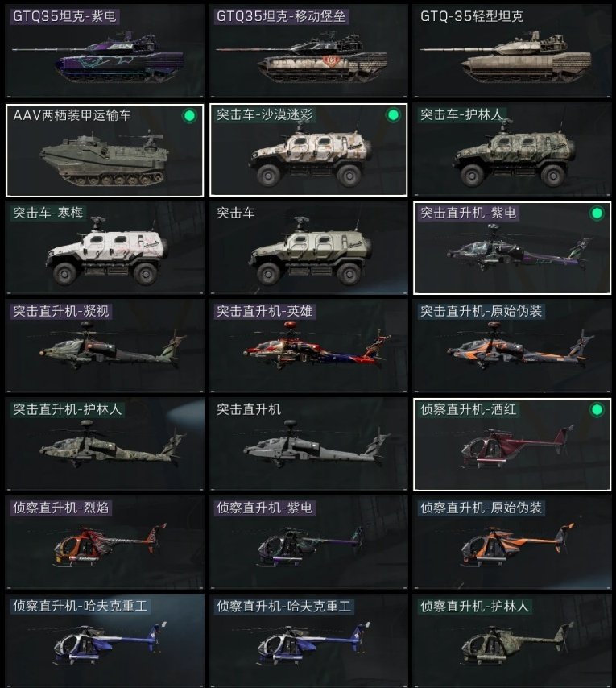Select the plain 突击车 default card
The width and height of the screenshot is (616, 688).
pos(308,248)
